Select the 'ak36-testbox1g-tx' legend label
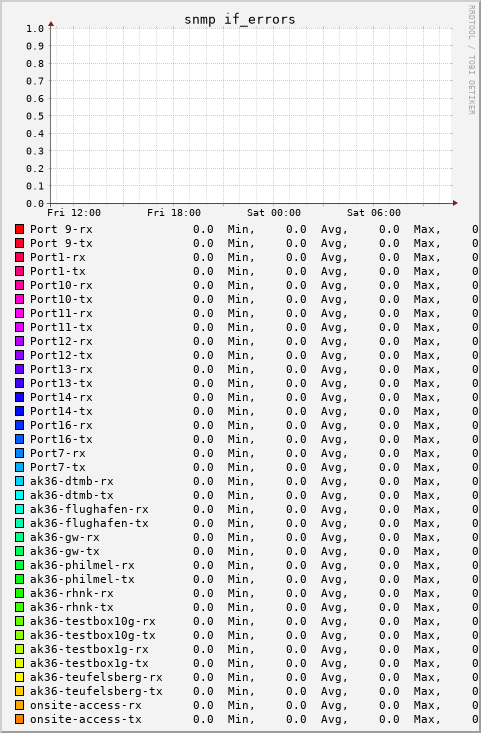This screenshot has height=733, width=481. coord(89,663)
